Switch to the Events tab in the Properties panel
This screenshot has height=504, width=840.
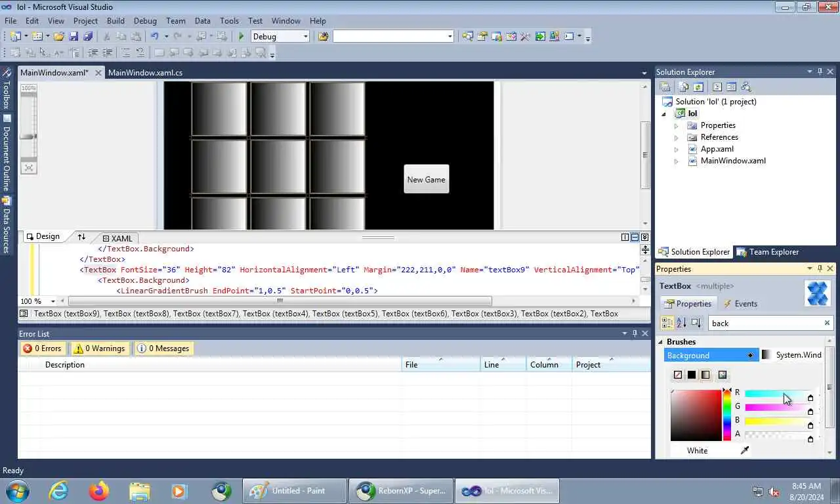(740, 303)
